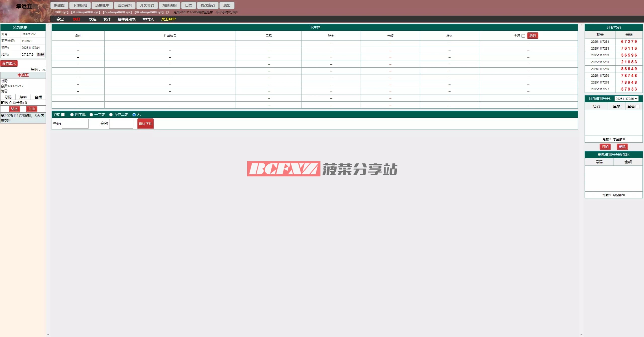Select the 四字现 radio option
This screenshot has width=644, height=337.
[x=72, y=115]
